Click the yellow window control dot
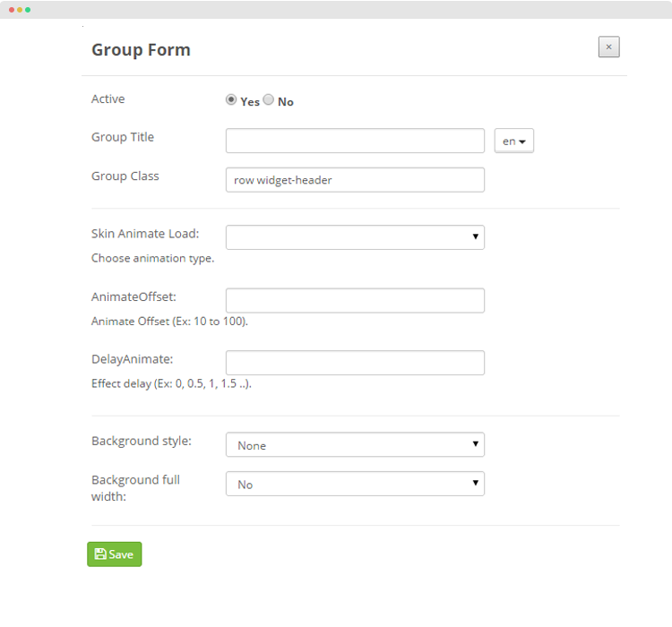This screenshot has height=627, width=672. point(20,10)
